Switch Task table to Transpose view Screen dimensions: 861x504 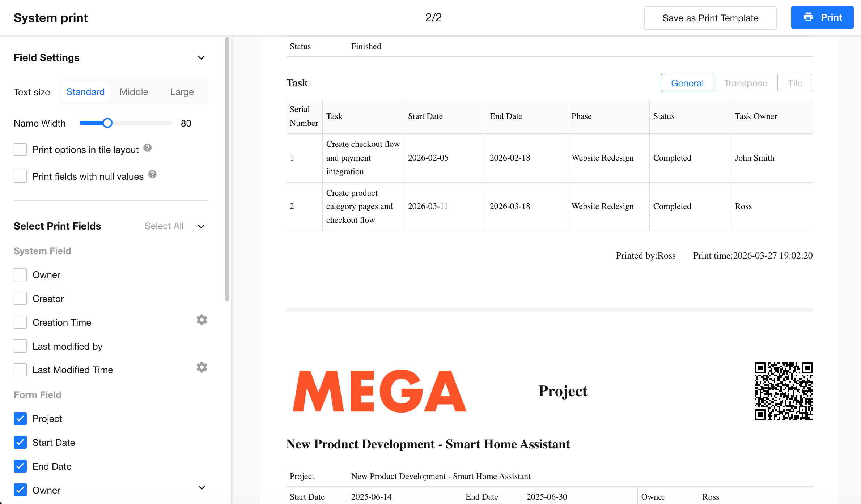[x=746, y=83]
